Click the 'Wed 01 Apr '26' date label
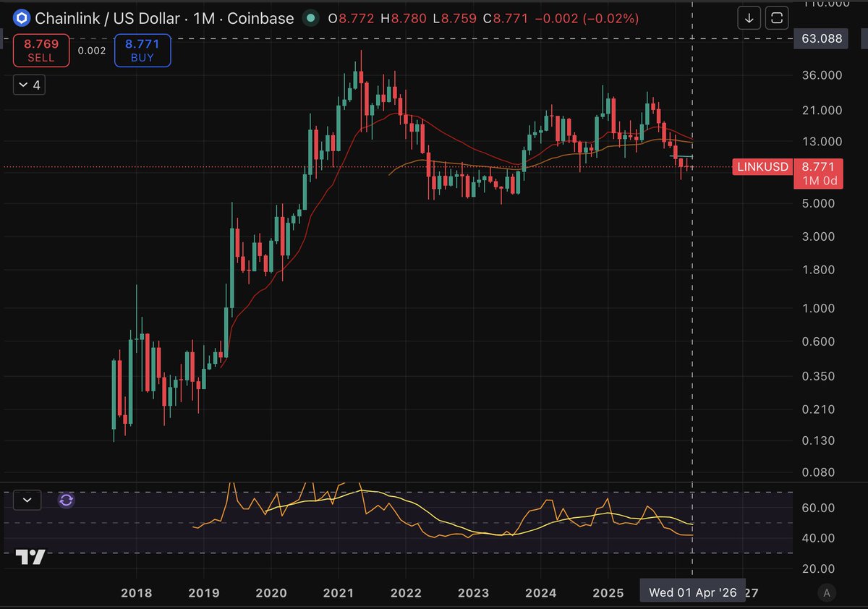Screen dimensions: 868x609 pyautogui.click(x=692, y=593)
